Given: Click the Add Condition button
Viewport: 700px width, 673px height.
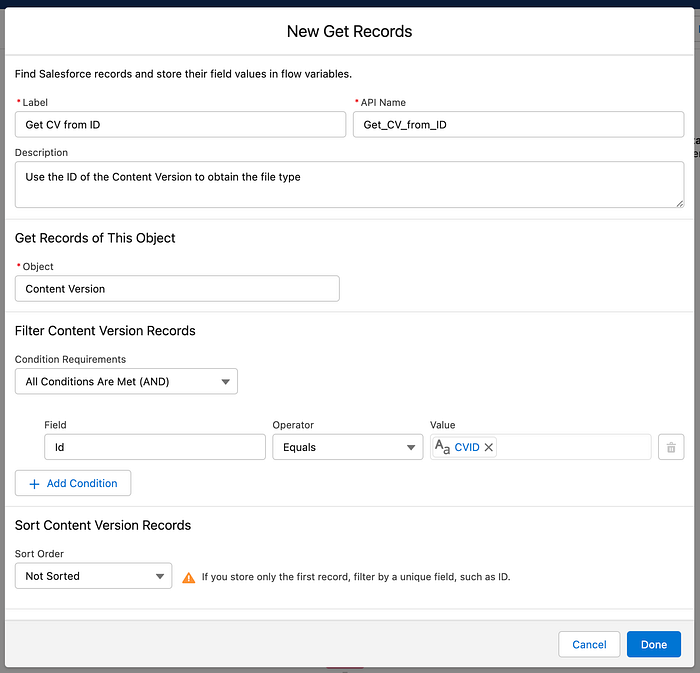Looking at the screenshot, I should click(73, 483).
